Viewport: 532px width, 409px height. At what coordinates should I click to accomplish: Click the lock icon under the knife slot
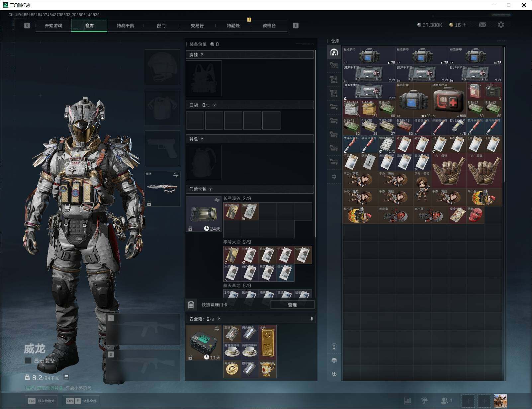149,204
